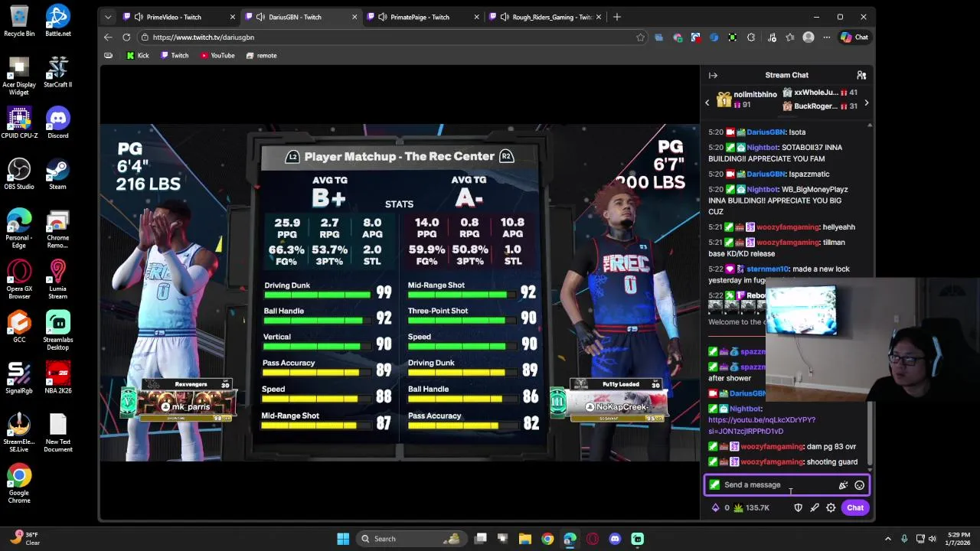Click the Nightbot youtu.be link in chat

point(762,425)
